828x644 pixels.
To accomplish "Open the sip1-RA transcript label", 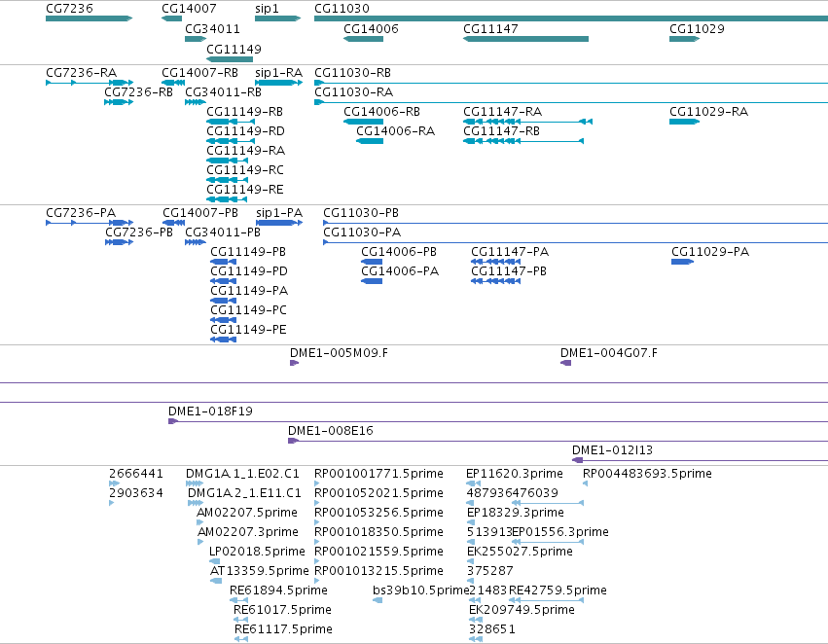I will (x=279, y=73).
